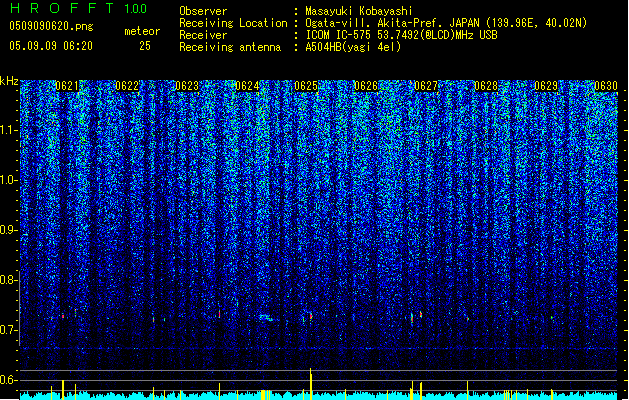
Task: Click the 'Receiving antenna' label
Action: (230, 47)
